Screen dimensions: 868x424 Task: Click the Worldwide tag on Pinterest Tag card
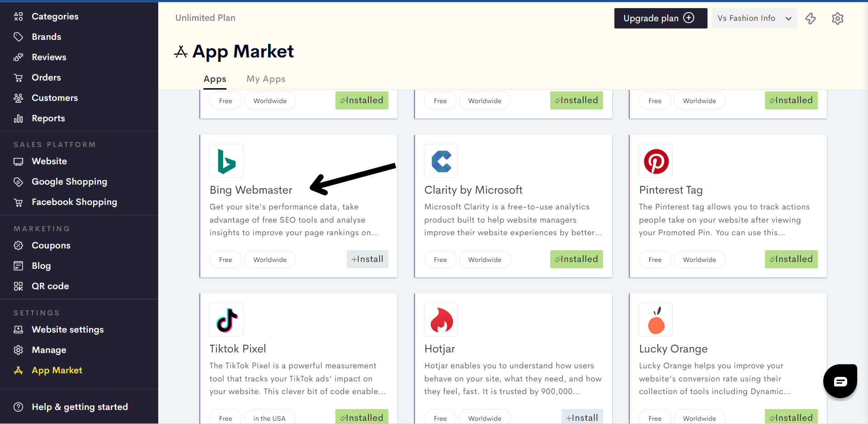(x=699, y=260)
